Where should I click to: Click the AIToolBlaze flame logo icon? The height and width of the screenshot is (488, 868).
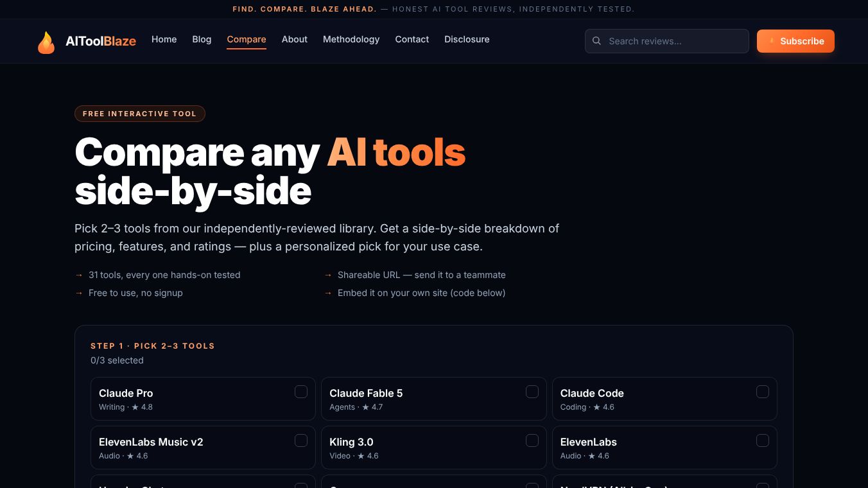[46, 42]
